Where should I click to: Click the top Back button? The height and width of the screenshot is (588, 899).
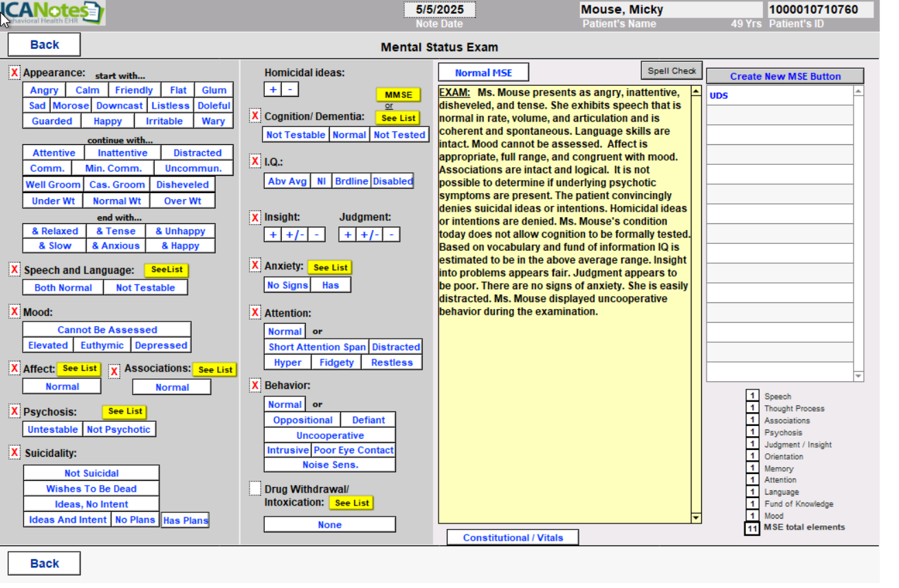pyautogui.click(x=44, y=45)
